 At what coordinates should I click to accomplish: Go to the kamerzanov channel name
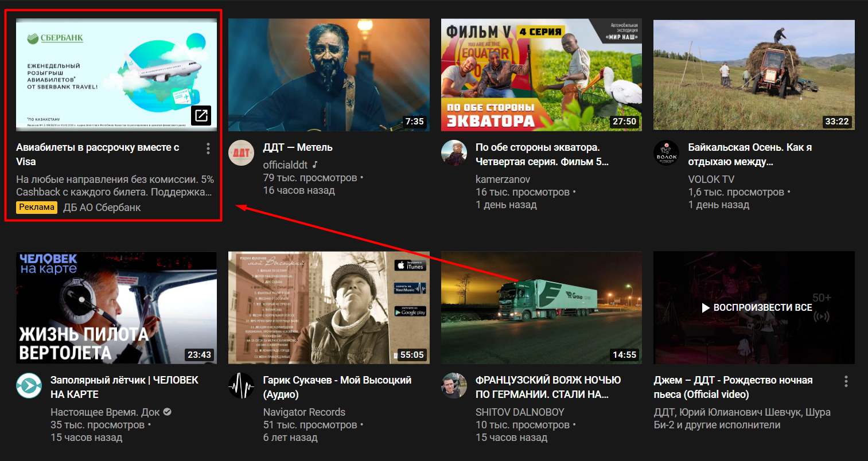pos(503,179)
